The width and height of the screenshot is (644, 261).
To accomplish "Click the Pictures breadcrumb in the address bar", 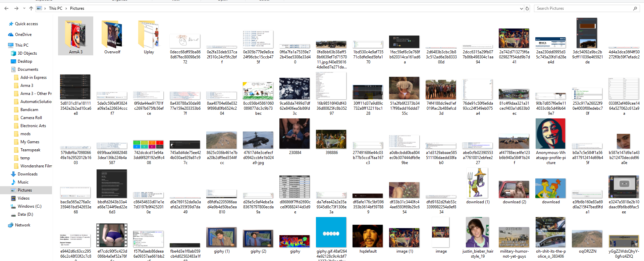I will [77, 8].
